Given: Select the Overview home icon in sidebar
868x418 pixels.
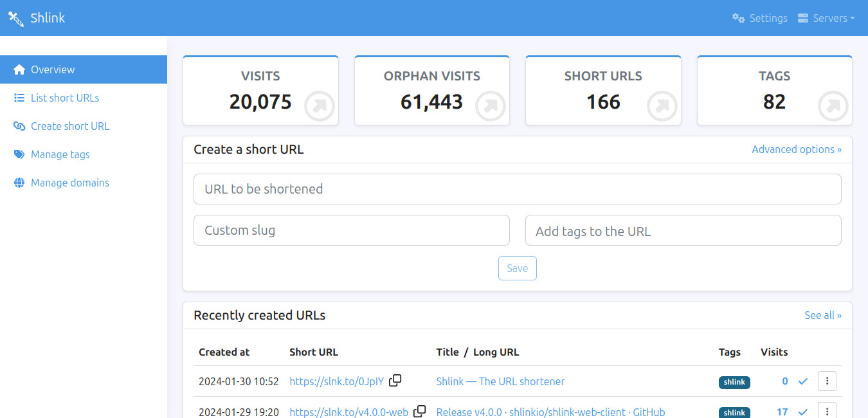Looking at the screenshot, I should click(x=19, y=69).
